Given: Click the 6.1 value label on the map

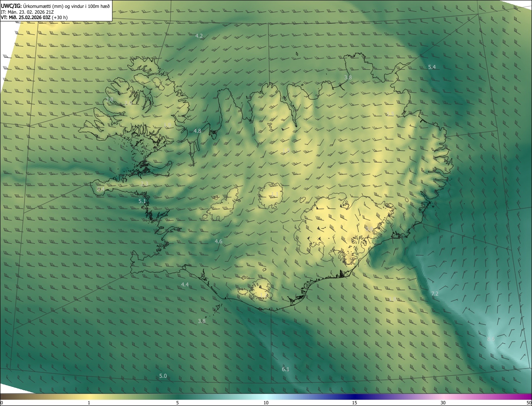Looking at the screenshot, I should (x=286, y=369).
